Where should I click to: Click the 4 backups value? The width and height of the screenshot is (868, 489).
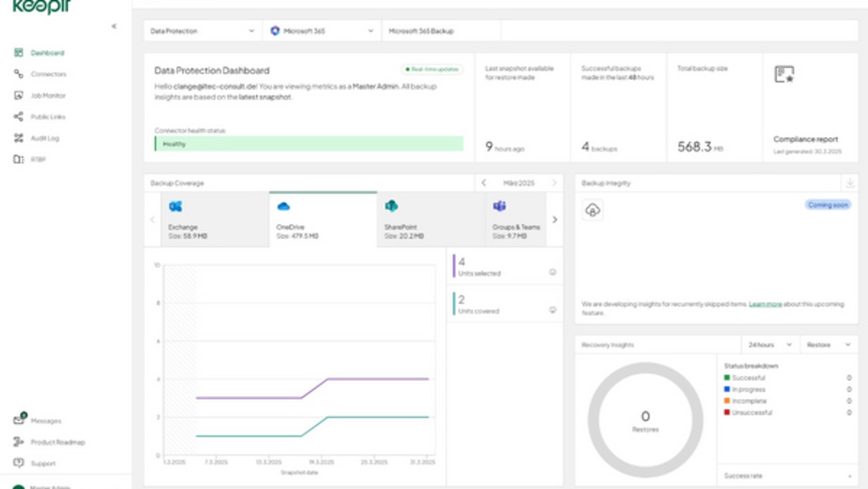pos(599,147)
